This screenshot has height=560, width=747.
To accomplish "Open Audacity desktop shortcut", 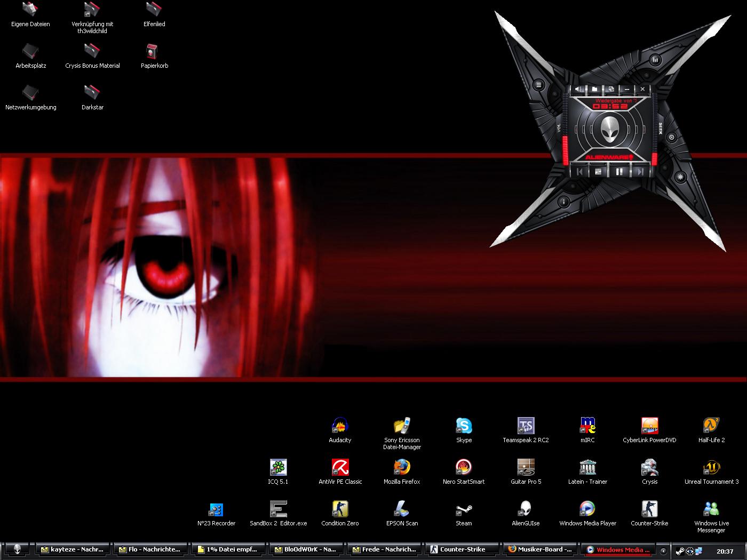I will click(x=340, y=430).
